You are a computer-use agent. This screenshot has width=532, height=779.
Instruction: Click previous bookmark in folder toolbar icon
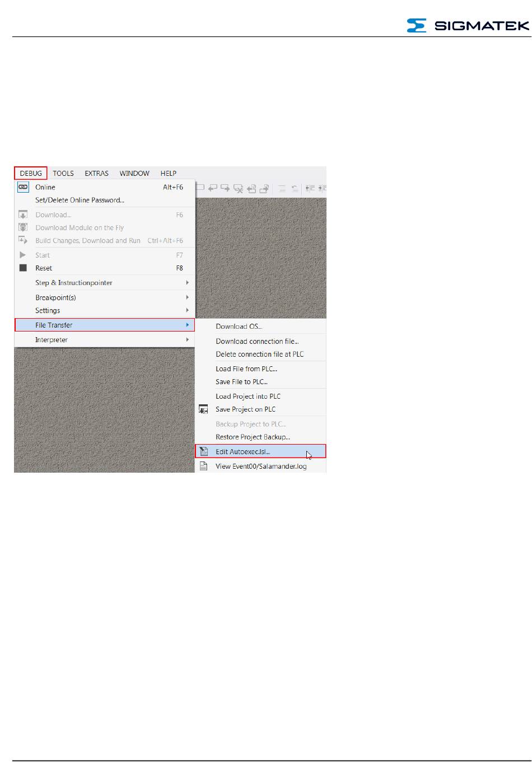click(251, 189)
